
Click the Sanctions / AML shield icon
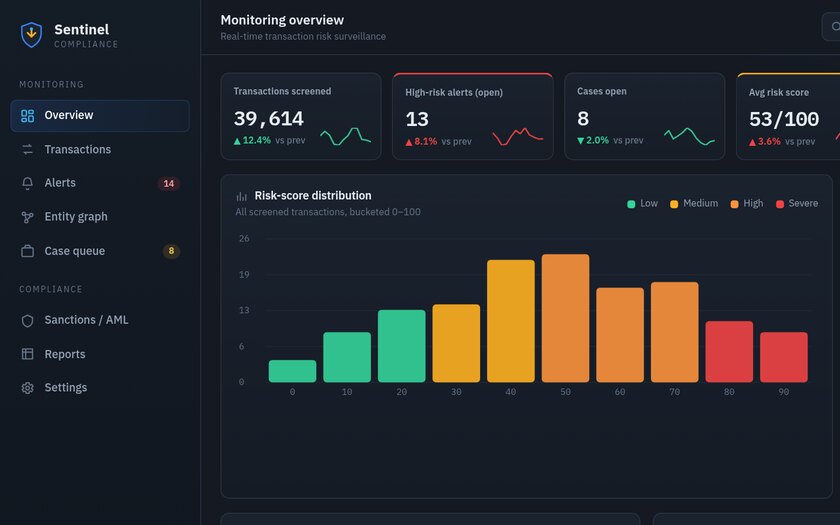tap(27, 320)
